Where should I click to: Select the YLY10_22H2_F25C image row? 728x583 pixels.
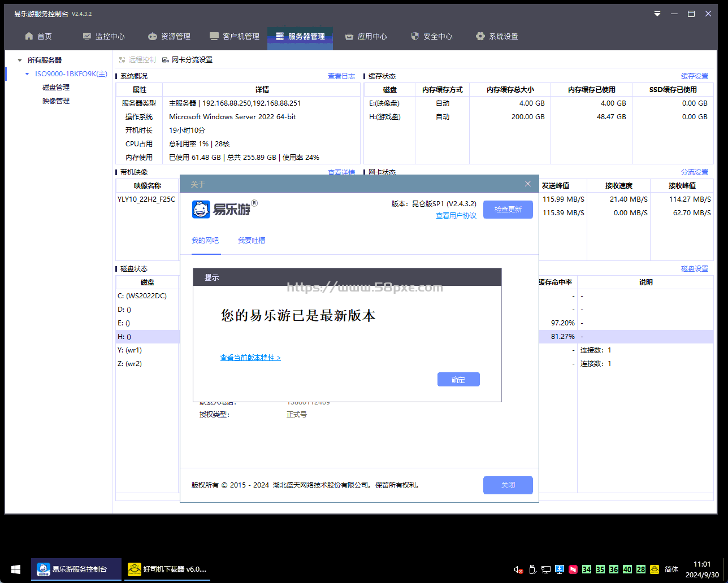(x=147, y=199)
